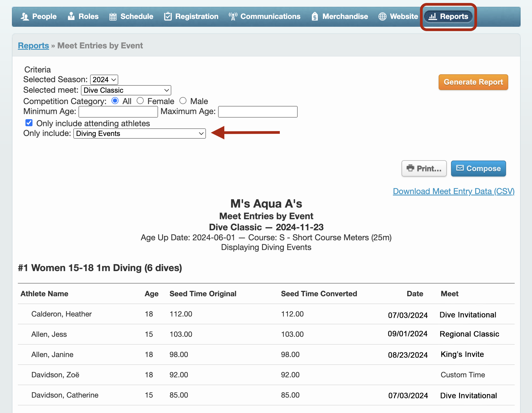
Task: Download Meet Entry Data CSV link
Action: tap(454, 191)
